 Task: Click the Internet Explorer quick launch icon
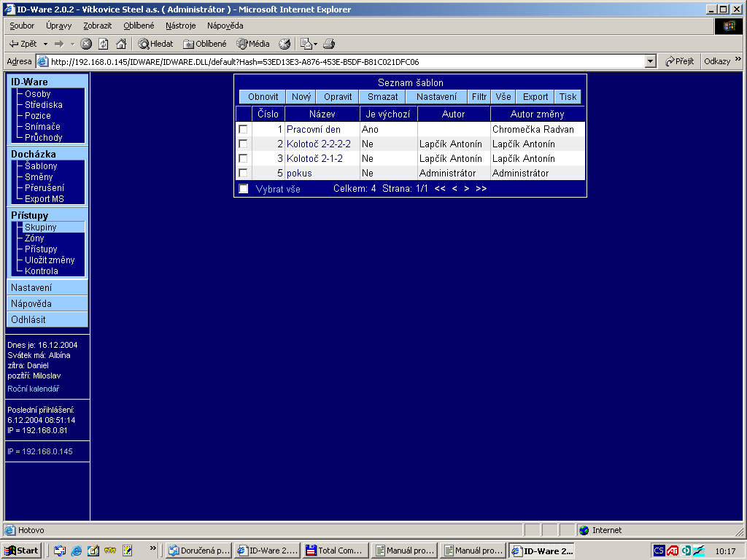[x=76, y=551]
